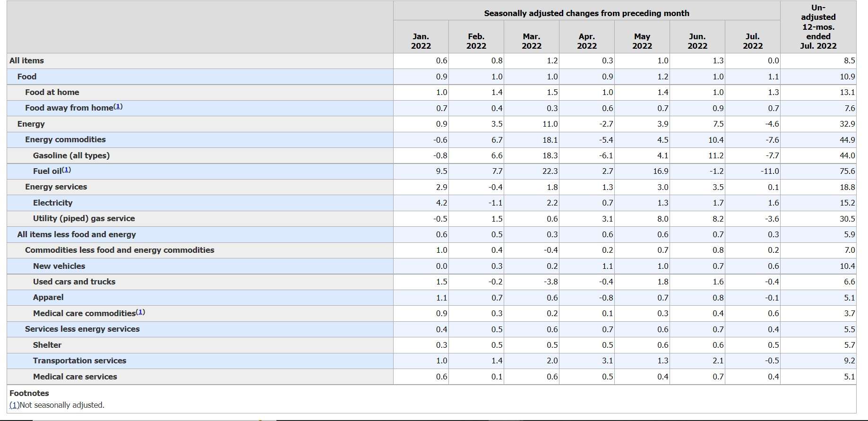
Task: Select Fuel oil March value 22.3
Action: click(x=550, y=171)
